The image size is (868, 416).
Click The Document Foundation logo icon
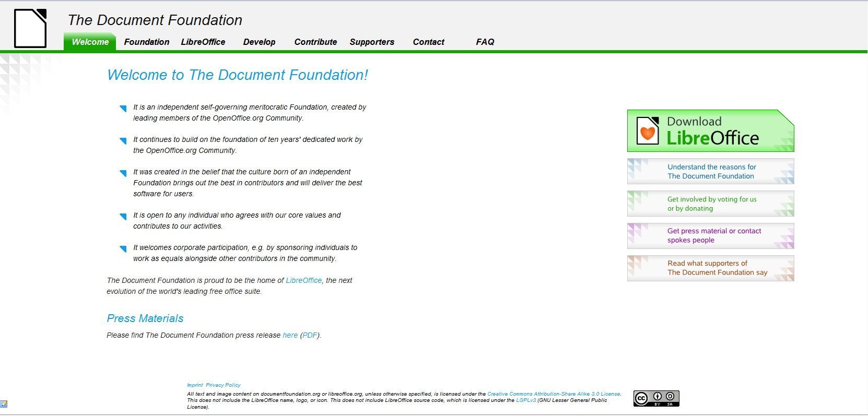click(x=30, y=28)
